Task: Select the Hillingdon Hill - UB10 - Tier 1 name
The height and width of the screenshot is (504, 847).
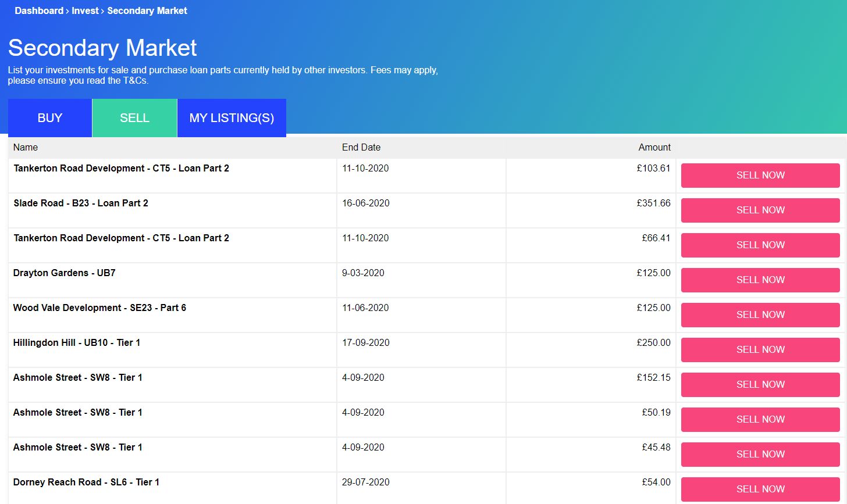Action: [77, 343]
